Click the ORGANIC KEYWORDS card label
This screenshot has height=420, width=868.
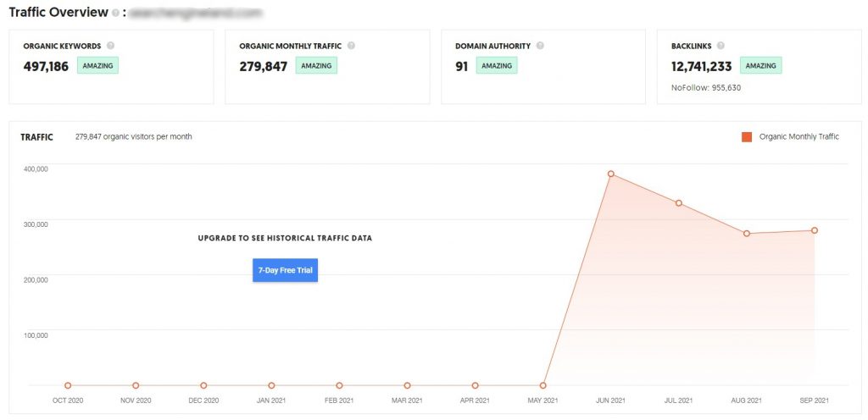point(62,47)
